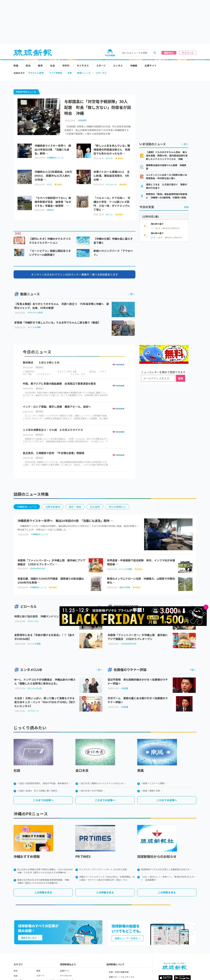Open the 与那国島 対空電子戦部隊 top story headline
Viewport: 210px width, 980px height.
click(98, 107)
